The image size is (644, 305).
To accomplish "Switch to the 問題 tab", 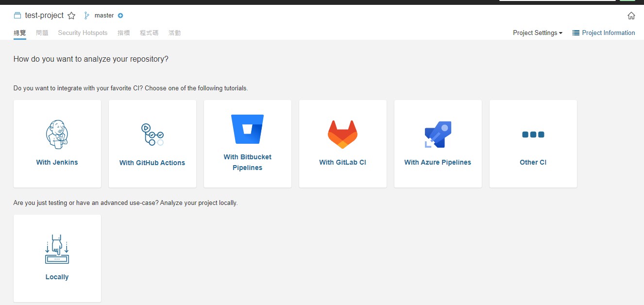I will pyautogui.click(x=42, y=33).
